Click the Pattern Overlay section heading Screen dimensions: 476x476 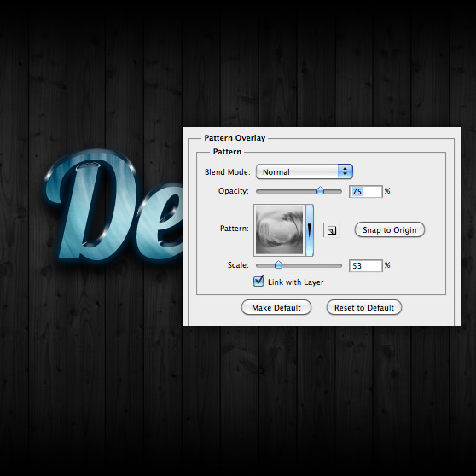click(x=235, y=138)
